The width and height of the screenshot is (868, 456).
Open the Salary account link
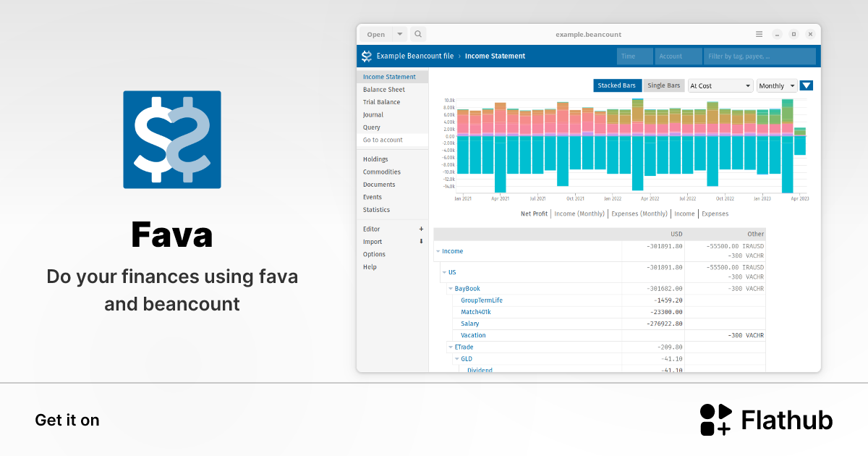click(x=469, y=324)
